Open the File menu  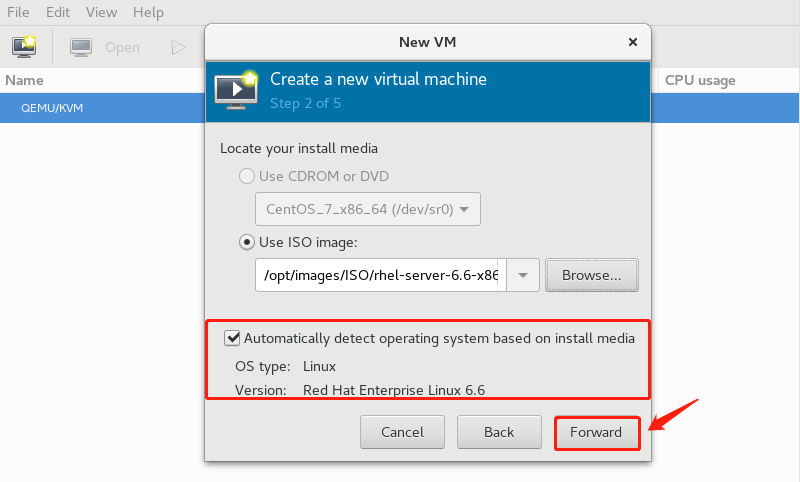(20, 13)
